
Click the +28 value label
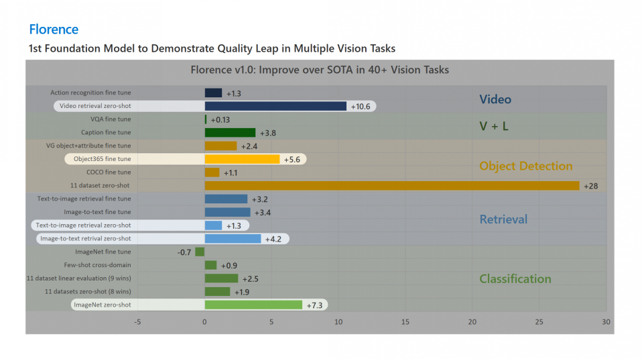pyautogui.click(x=590, y=186)
